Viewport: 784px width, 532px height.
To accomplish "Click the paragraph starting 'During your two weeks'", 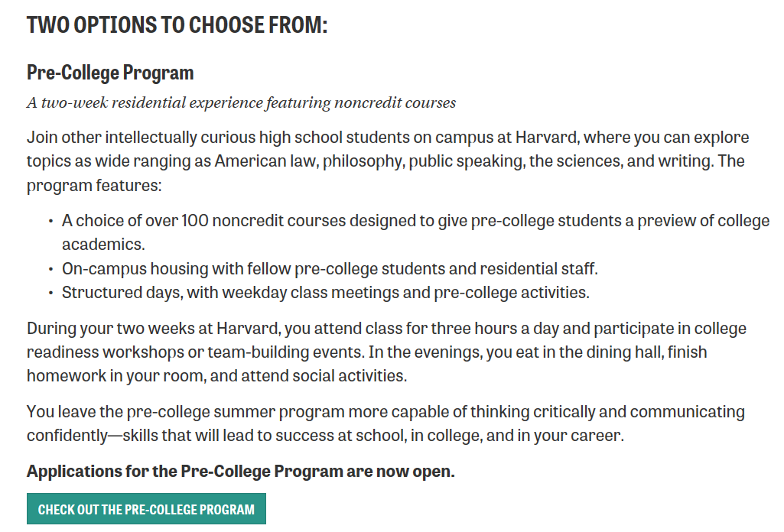I will pos(386,352).
